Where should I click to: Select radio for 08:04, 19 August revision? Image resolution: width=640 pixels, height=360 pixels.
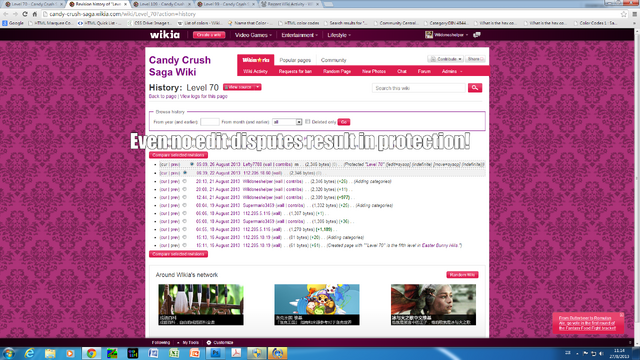point(184,205)
